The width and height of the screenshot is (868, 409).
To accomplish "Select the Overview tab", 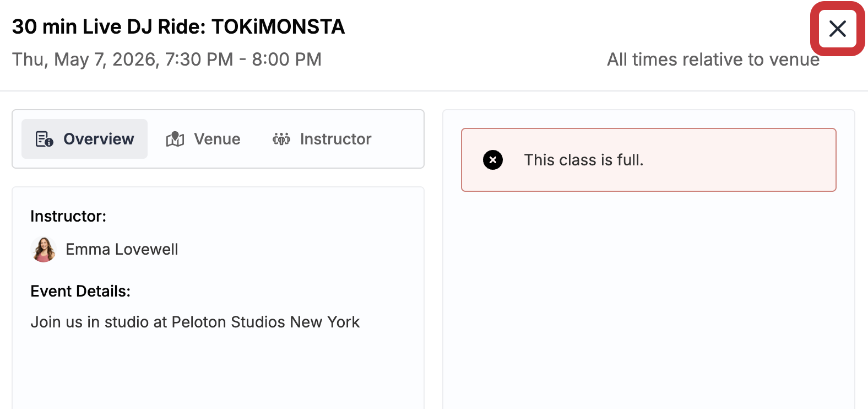I will tap(84, 139).
